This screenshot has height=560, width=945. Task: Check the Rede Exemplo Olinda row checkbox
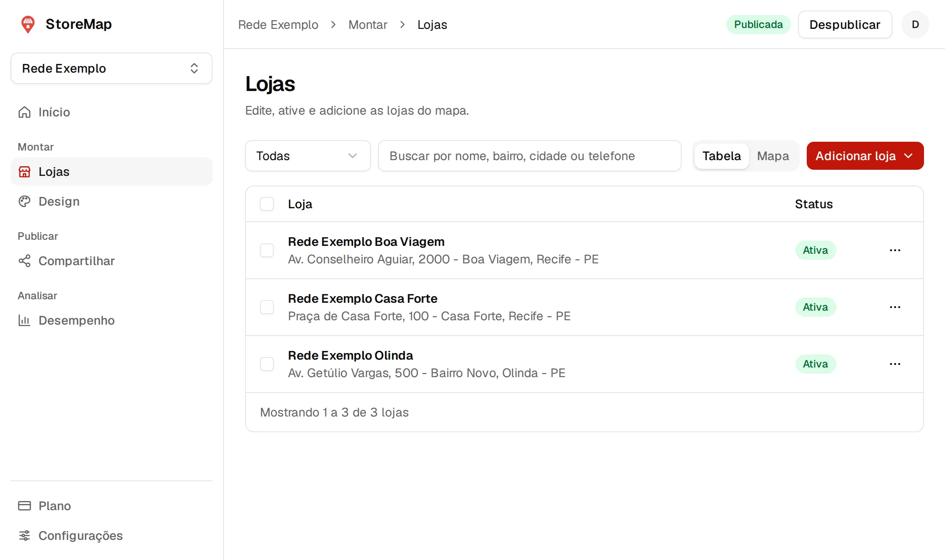tap(267, 364)
